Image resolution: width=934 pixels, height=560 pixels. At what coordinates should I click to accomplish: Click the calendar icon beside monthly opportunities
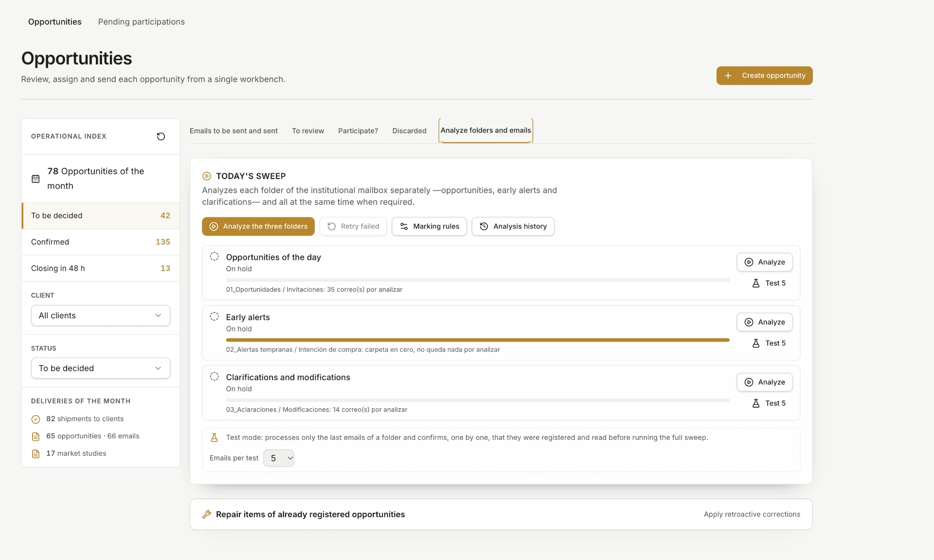point(36,179)
